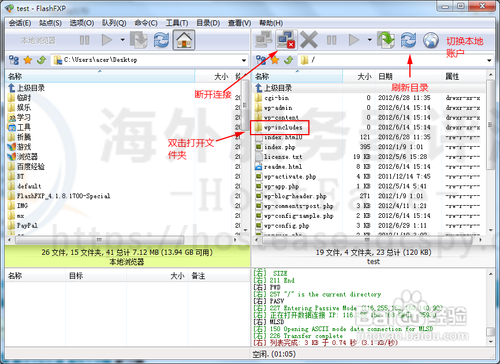Select remote wp-config.php file
The width and height of the screenshot is (500, 364).
(282, 225)
